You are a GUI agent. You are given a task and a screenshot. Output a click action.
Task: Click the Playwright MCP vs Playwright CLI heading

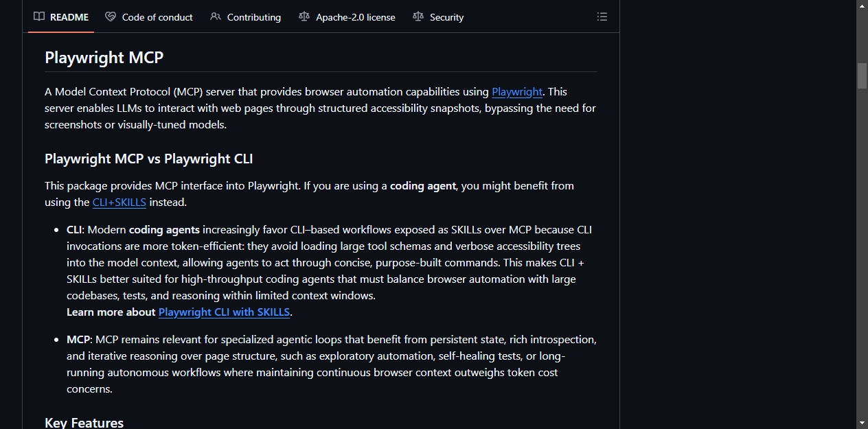click(x=149, y=159)
